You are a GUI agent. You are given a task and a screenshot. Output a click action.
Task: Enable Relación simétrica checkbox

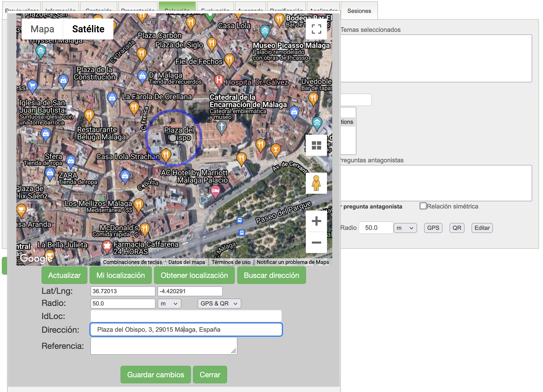[423, 206]
